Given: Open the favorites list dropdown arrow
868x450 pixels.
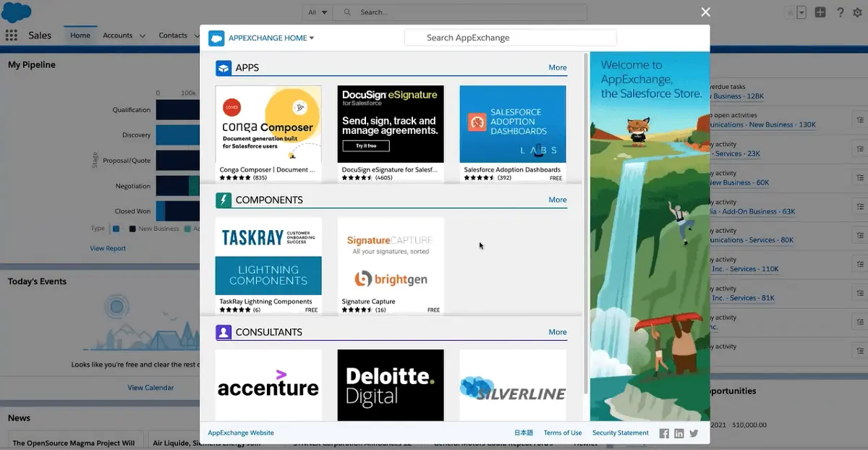Looking at the screenshot, I should [801, 12].
